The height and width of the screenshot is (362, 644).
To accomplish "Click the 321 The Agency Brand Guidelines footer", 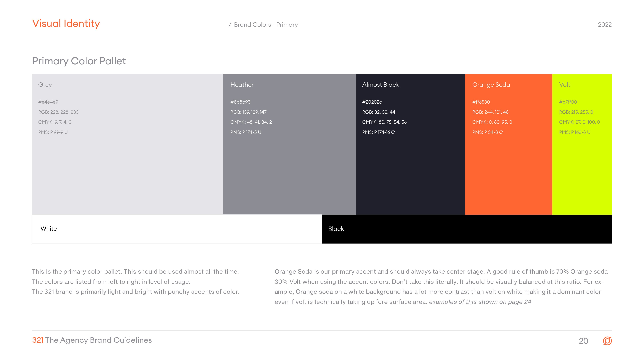I will [92, 340].
